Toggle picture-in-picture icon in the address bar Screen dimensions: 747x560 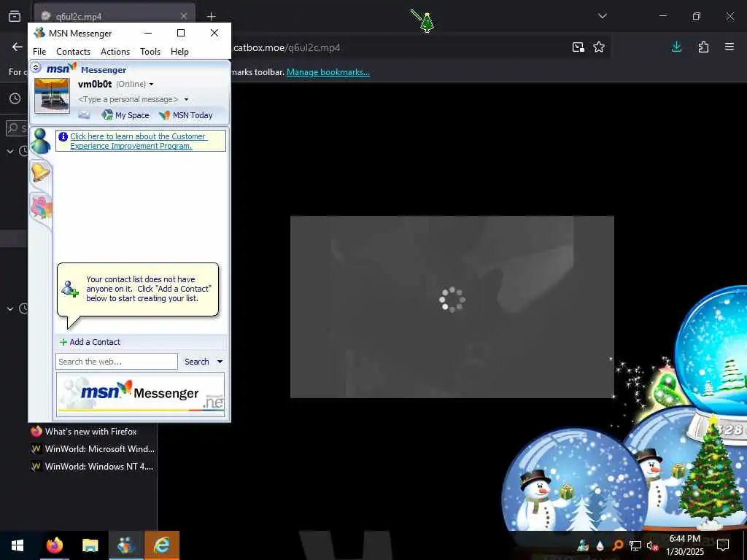[x=578, y=47]
